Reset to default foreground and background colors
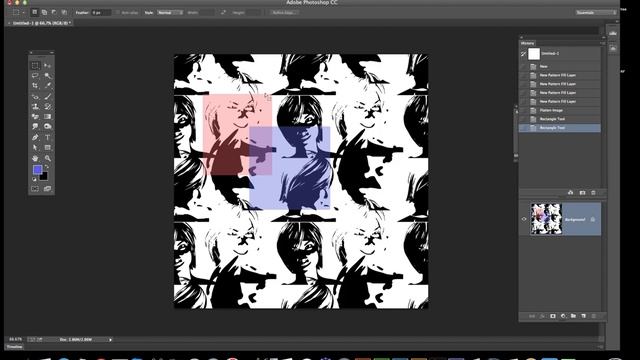The image size is (640, 360). click(34, 179)
